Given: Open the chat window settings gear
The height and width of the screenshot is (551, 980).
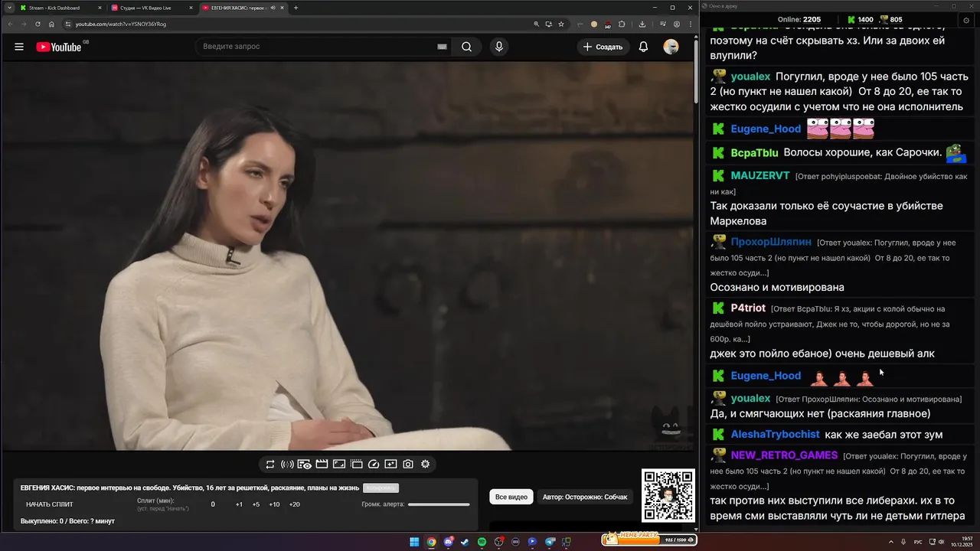Looking at the screenshot, I should 965,20.
